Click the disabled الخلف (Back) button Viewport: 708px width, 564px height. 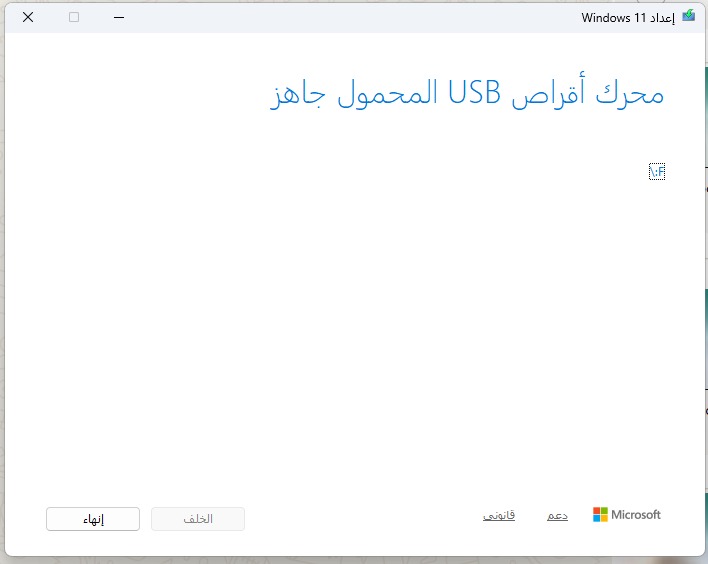pyautogui.click(x=198, y=519)
